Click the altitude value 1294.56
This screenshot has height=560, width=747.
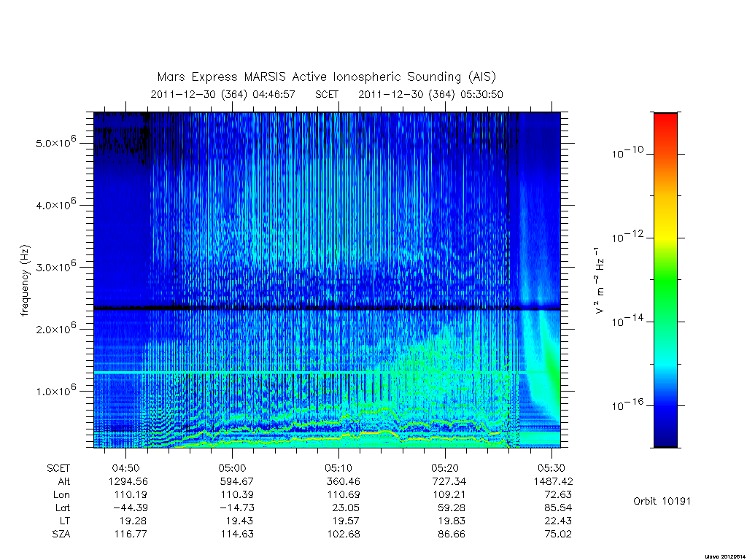pos(128,481)
